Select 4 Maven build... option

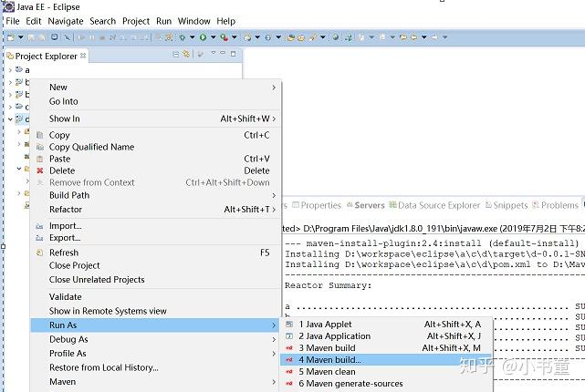386,360
